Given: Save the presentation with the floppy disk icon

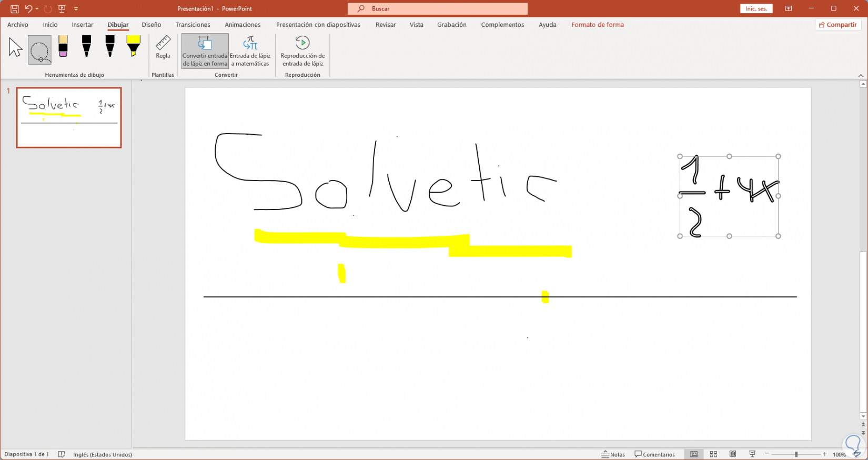Looking at the screenshot, I should click(14, 9).
